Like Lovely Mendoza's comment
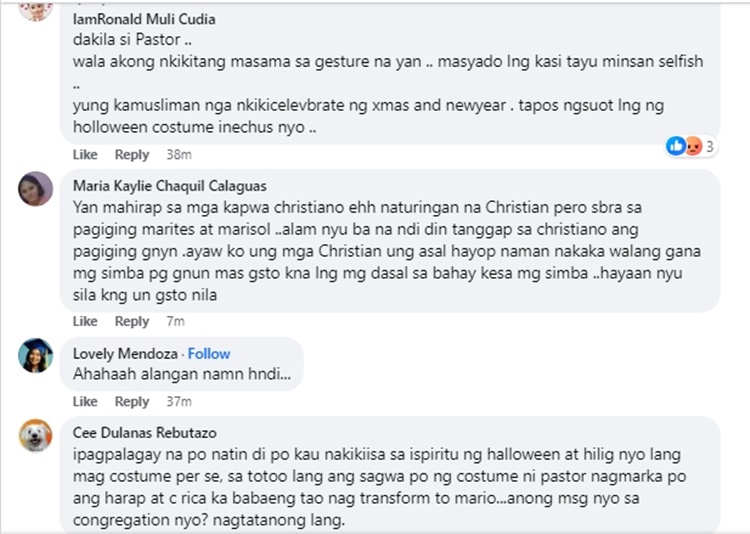Viewport: 750px width, 534px height. pyautogui.click(x=85, y=402)
